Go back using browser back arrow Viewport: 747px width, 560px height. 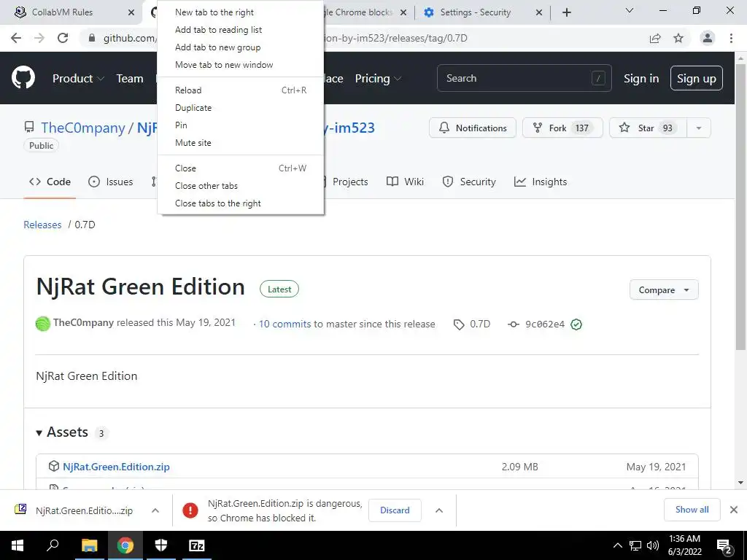coord(16,38)
